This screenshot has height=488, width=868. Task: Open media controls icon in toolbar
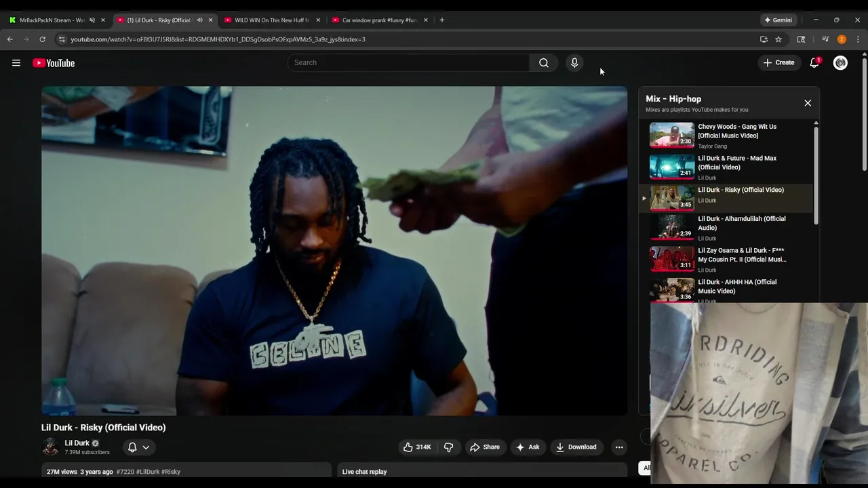coord(825,39)
